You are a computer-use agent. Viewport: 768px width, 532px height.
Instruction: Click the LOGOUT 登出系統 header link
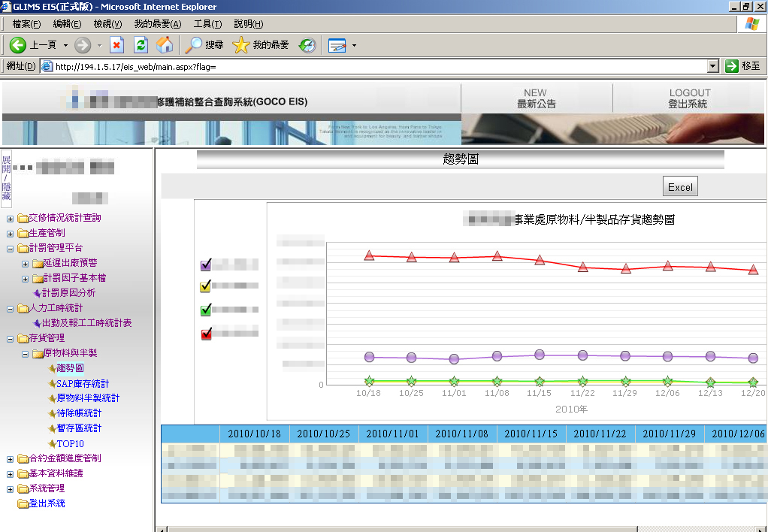click(x=689, y=98)
